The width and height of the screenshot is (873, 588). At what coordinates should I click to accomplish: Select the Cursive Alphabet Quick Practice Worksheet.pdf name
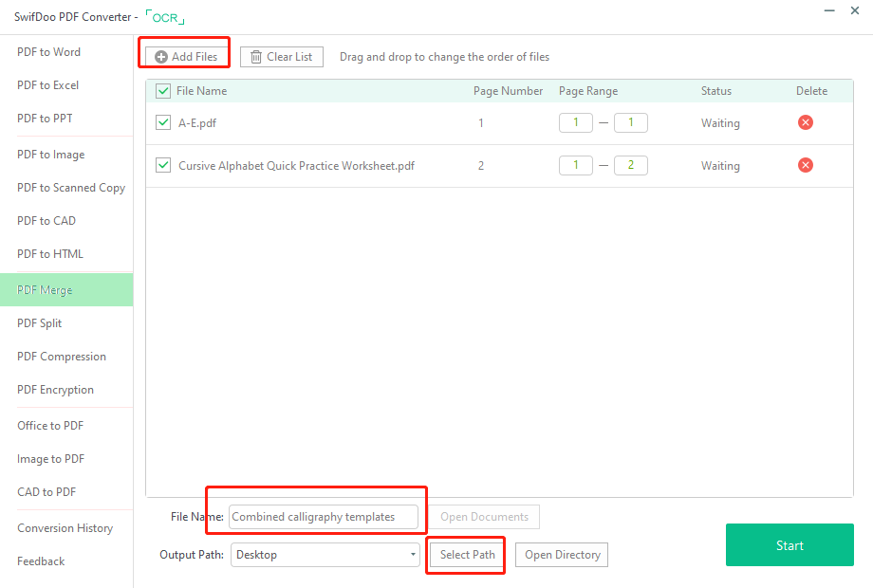296,166
